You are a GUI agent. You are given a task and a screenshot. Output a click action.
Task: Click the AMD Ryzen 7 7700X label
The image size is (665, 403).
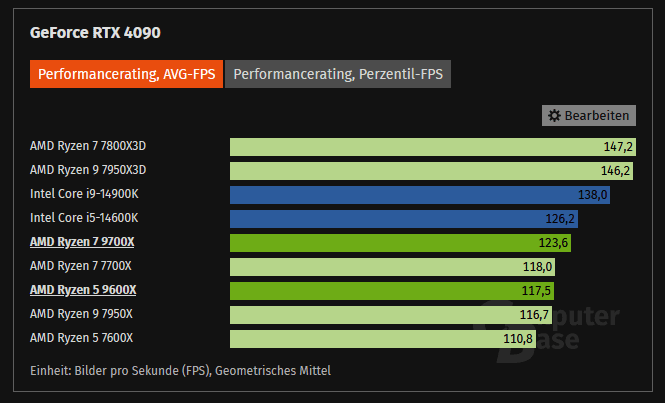click(x=80, y=266)
